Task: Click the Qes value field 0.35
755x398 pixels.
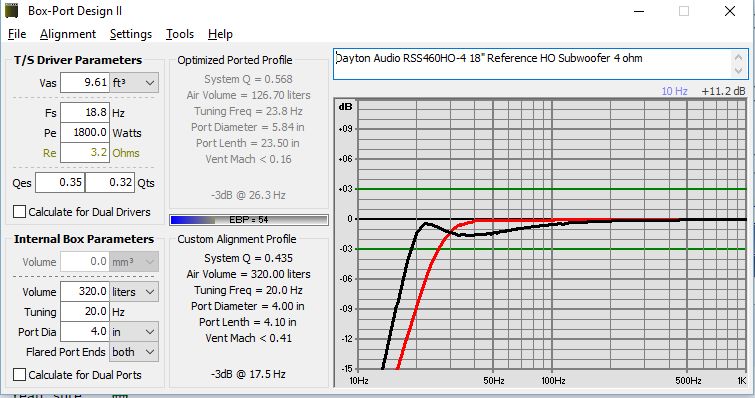Action: [x=60, y=182]
